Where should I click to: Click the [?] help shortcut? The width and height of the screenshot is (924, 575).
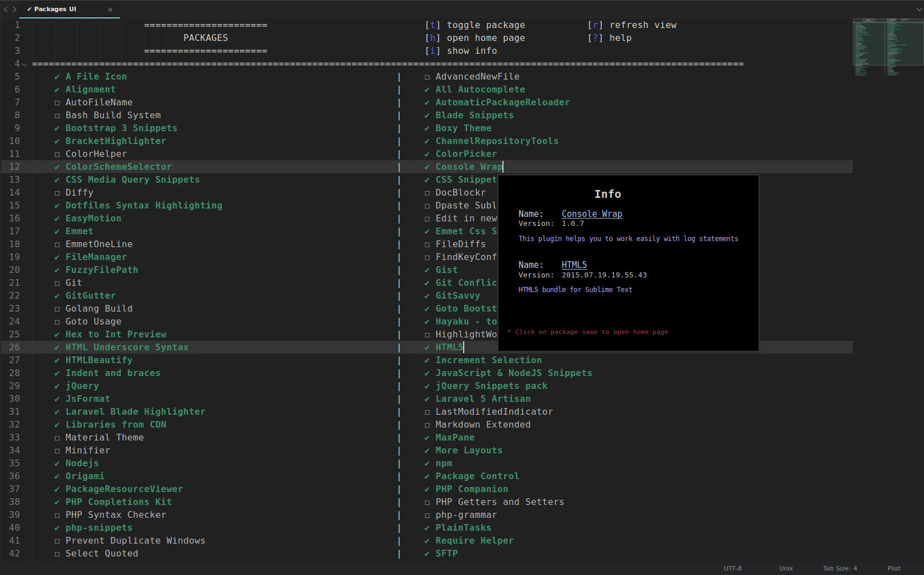[x=609, y=38]
